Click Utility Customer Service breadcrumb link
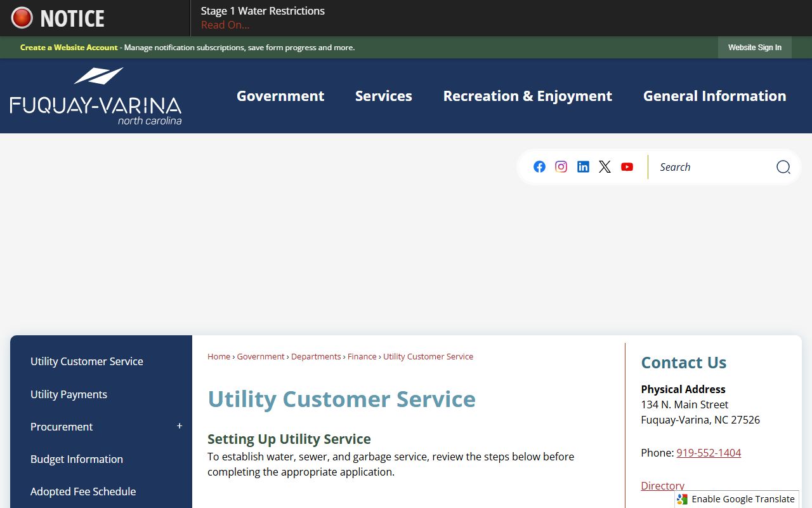This screenshot has height=508, width=812. (428, 356)
